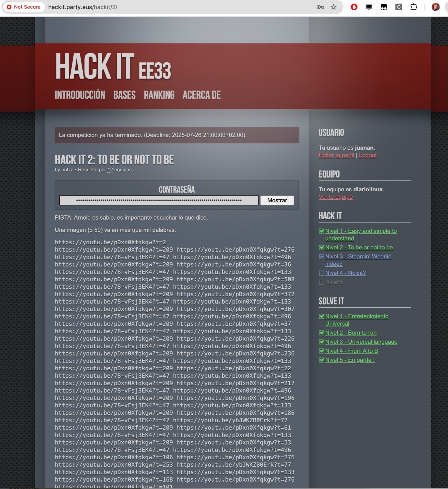448x489 pixels.
Task: Open the Extensions puzzle piece menu
Action: 413,7
